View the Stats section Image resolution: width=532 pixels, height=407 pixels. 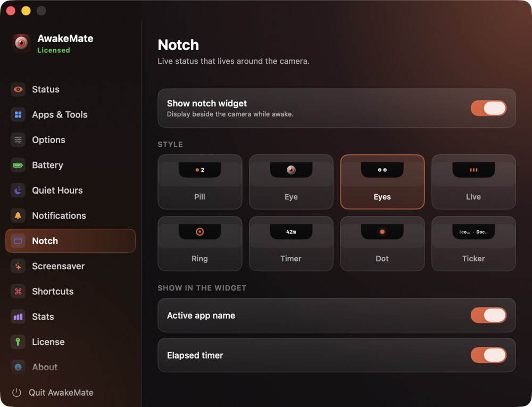(71, 317)
